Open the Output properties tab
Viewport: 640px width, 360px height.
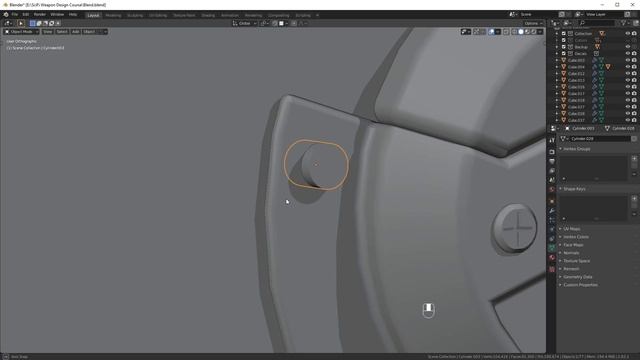pyautogui.click(x=552, y=161)
